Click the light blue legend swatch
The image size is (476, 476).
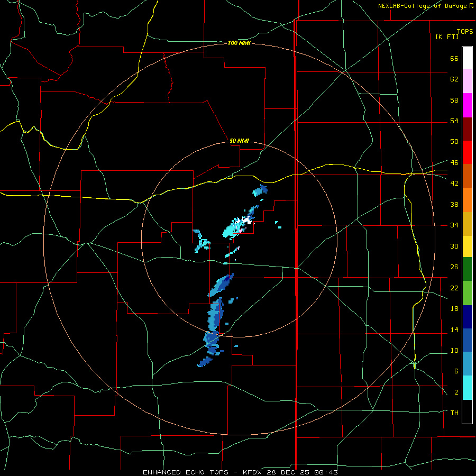point(467,364)
